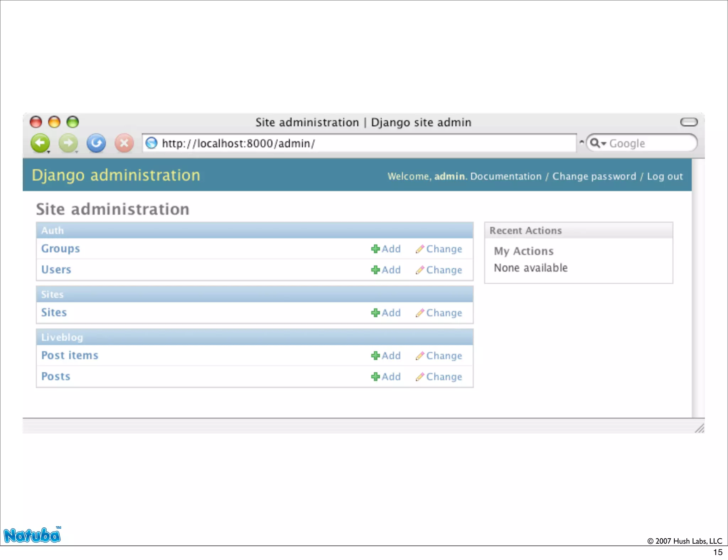
Task: Click the Change text link for Users
Action: [x=444, y=270]
